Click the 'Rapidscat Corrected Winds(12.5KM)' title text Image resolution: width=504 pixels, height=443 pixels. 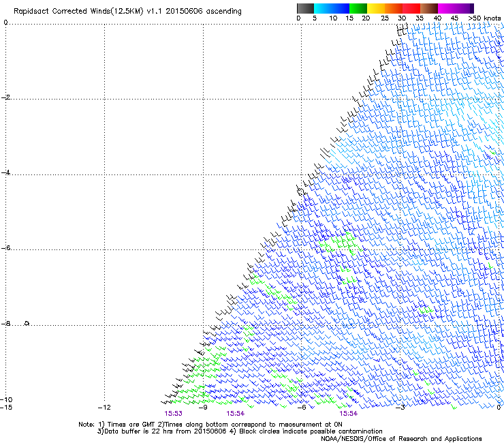[x=78, y=12]
